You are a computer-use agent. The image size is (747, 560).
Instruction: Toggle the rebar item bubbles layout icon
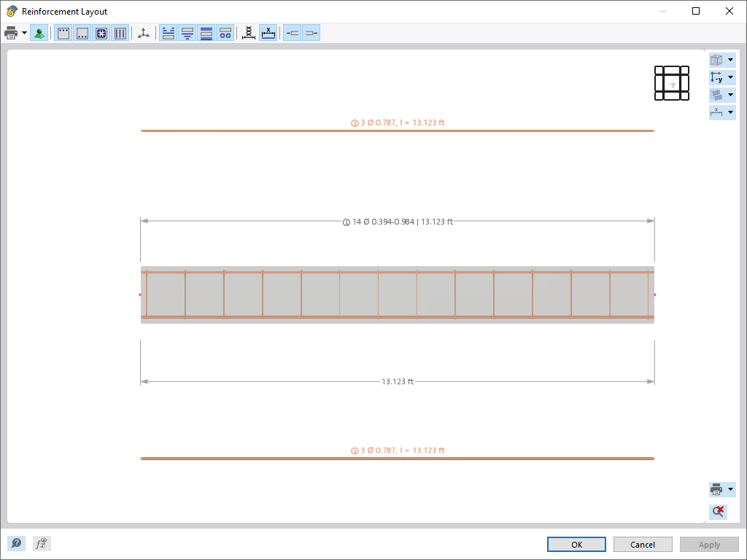[225, 33]
